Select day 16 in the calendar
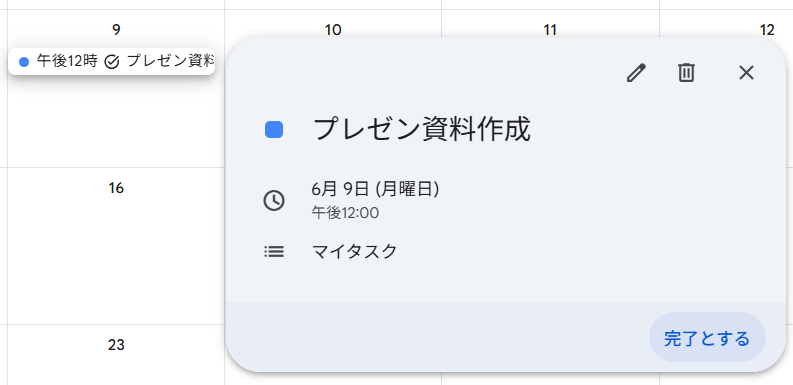Screen dimensions: 793x385 (x=116, y=188)
